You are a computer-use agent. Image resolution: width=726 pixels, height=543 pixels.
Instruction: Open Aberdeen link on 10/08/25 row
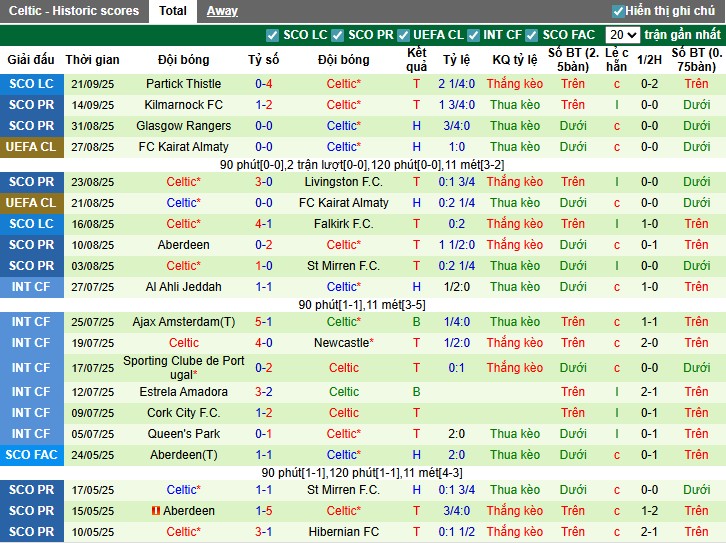coord(183,245)
